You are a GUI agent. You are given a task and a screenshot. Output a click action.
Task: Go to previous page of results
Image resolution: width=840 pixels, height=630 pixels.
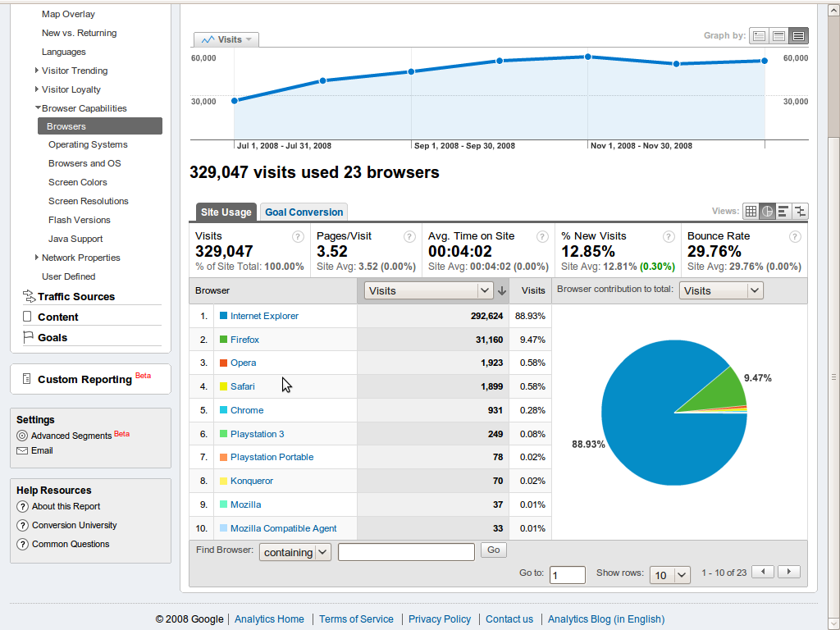[x=763, y=572]
